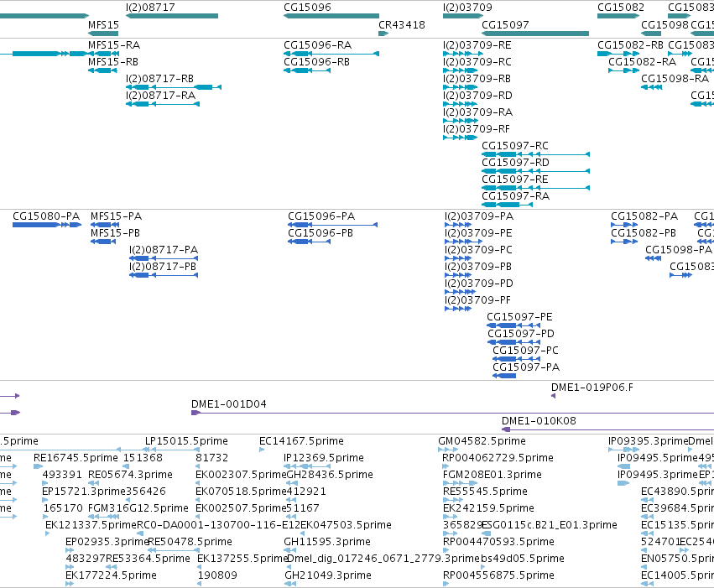Click the l(2)08717-RB transcript label

(159, 79)
